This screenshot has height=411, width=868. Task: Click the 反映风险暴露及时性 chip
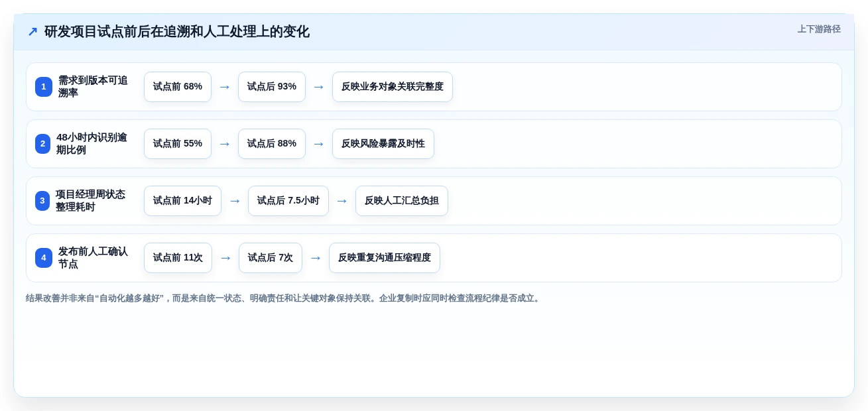pos(383,144)
